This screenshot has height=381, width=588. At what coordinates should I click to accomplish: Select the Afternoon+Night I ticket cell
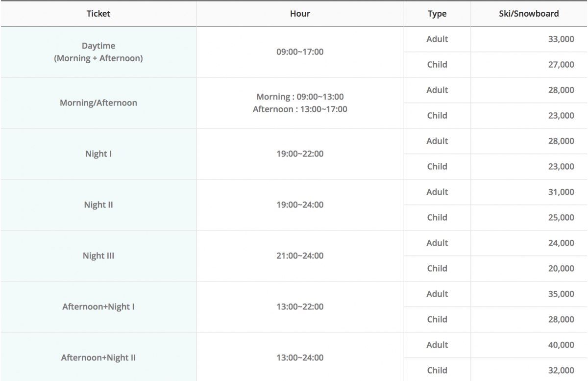(x=98, y=307)
